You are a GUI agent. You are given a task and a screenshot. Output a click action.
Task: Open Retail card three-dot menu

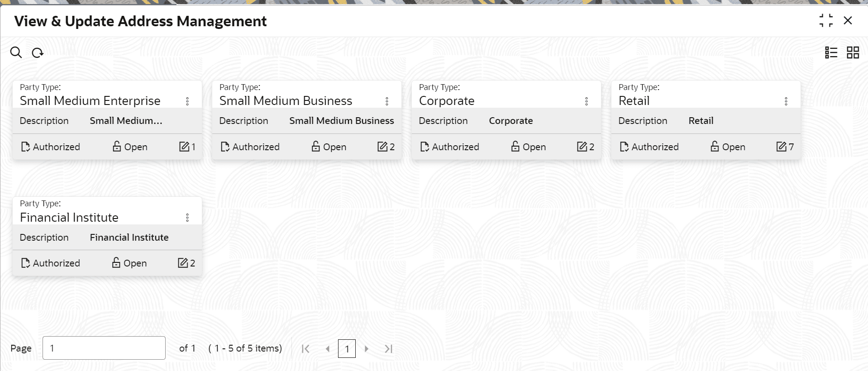[x=786, y=101]
